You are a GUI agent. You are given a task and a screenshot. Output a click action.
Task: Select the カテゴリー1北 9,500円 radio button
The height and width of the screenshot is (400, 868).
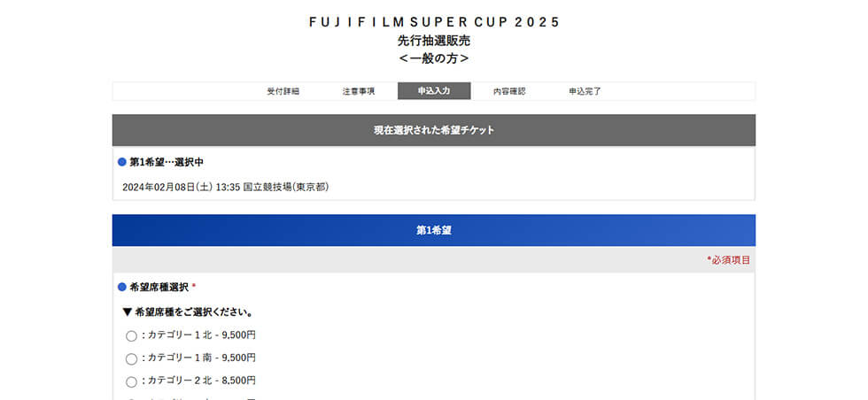pyautogui.click(x=131, y=335)
